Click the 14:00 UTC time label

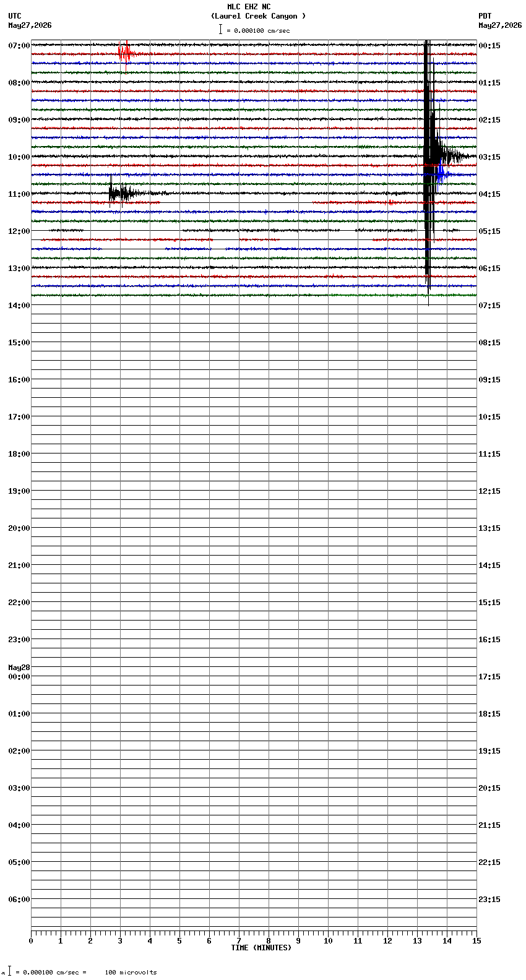click(x=19, y=305)
